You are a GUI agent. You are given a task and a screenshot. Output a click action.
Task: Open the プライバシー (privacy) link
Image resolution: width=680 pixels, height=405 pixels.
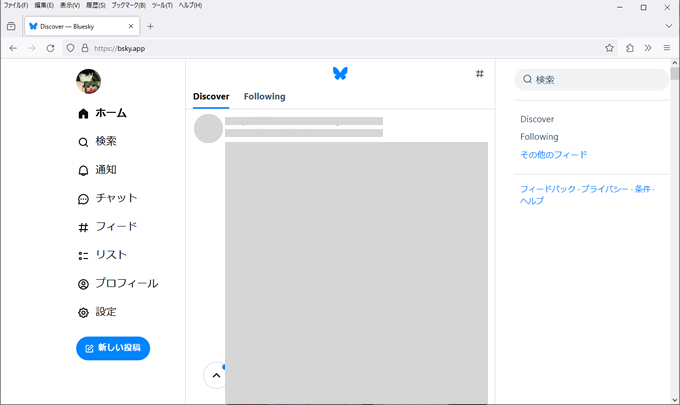[605, 189]
